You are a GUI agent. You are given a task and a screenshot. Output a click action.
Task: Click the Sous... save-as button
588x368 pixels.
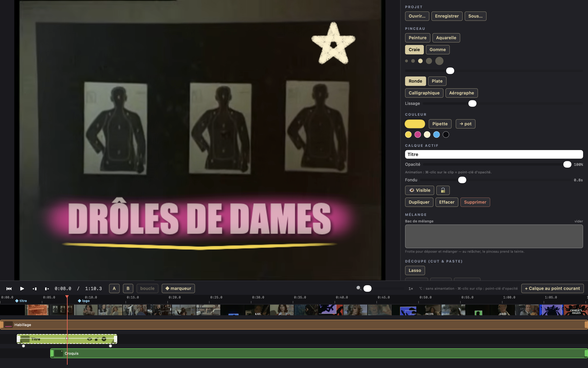click(x=476, y=16)
